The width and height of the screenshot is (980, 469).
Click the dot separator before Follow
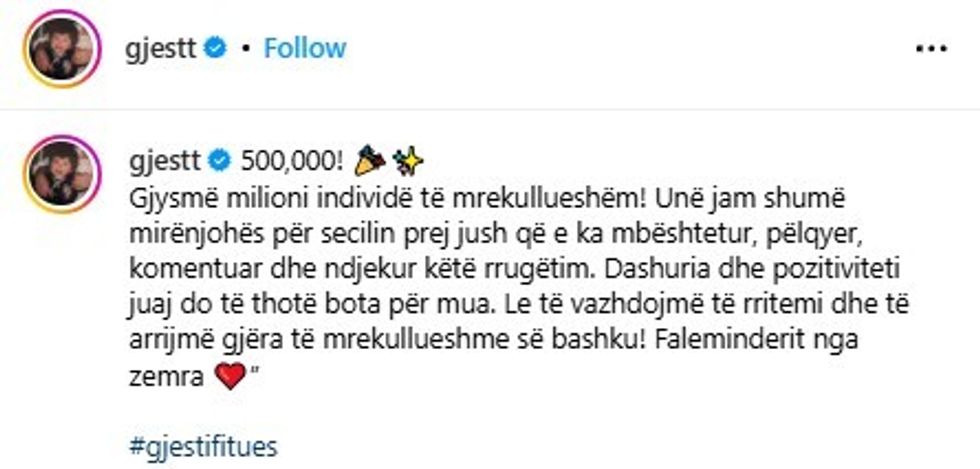coord(247,48)
